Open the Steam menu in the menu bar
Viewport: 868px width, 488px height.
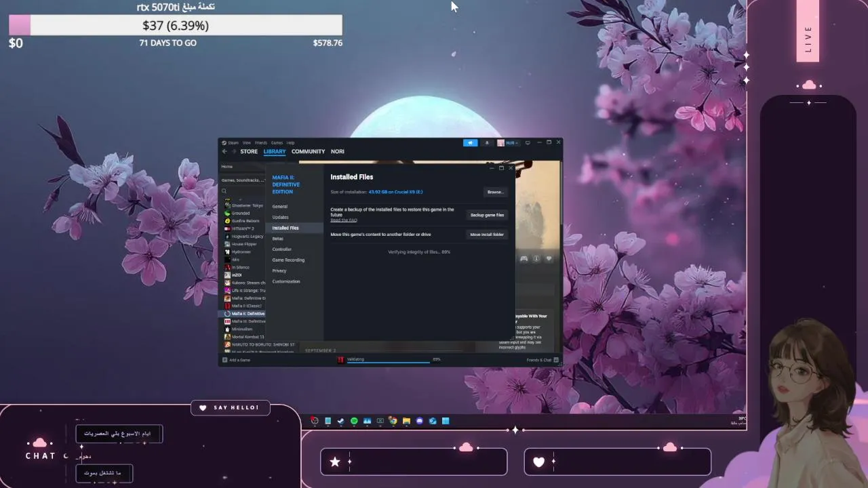[233, 143]
